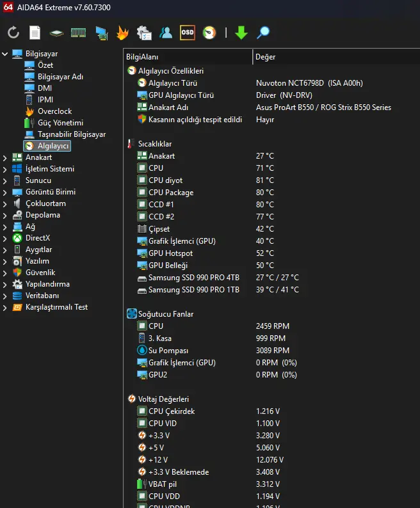Click the memory module toolbar icon
This screenshot has width=420, height=508.
(x=79, y=33)
